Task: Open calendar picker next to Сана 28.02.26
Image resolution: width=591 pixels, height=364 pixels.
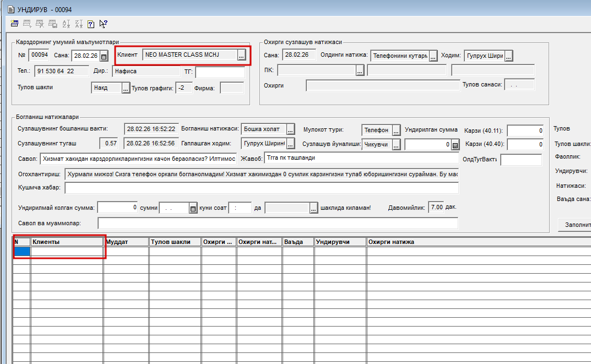Action: point(104,56)
